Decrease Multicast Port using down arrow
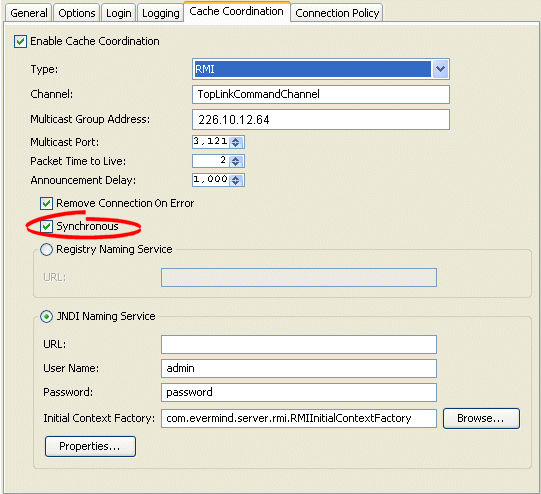The height and width of the screenshot is (494, 541). pos(236,145)
